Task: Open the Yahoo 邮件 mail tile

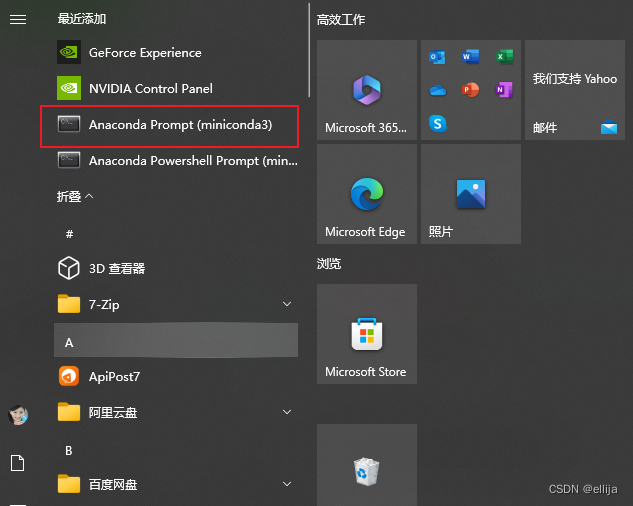Action: point(574,91)
